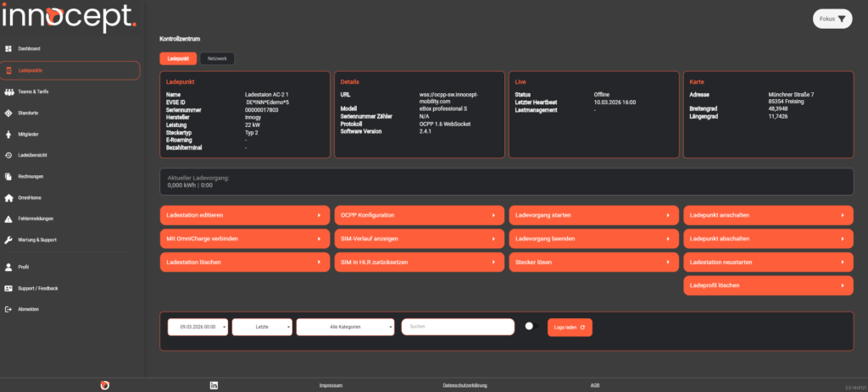Toggle the switch beside Logs laden
Viewport: 868px width, 392px height.
[x=531, y=326]
